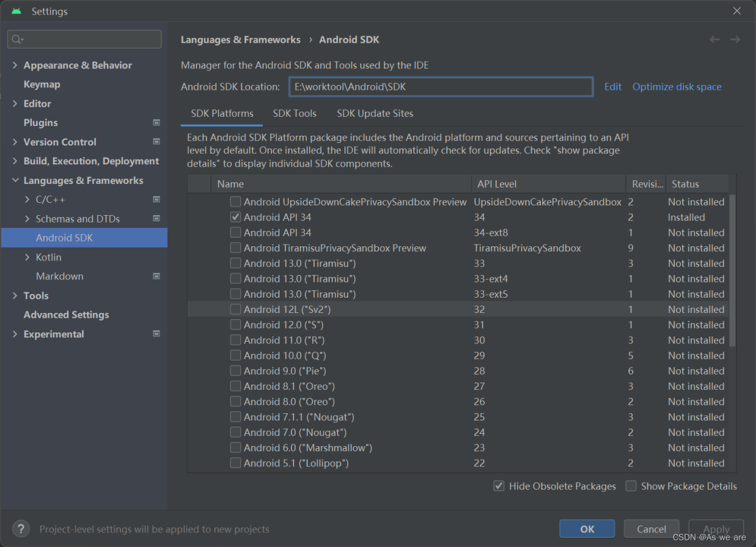Expand Version Control section
756x547 pixels.
click(x=15, y=142)
